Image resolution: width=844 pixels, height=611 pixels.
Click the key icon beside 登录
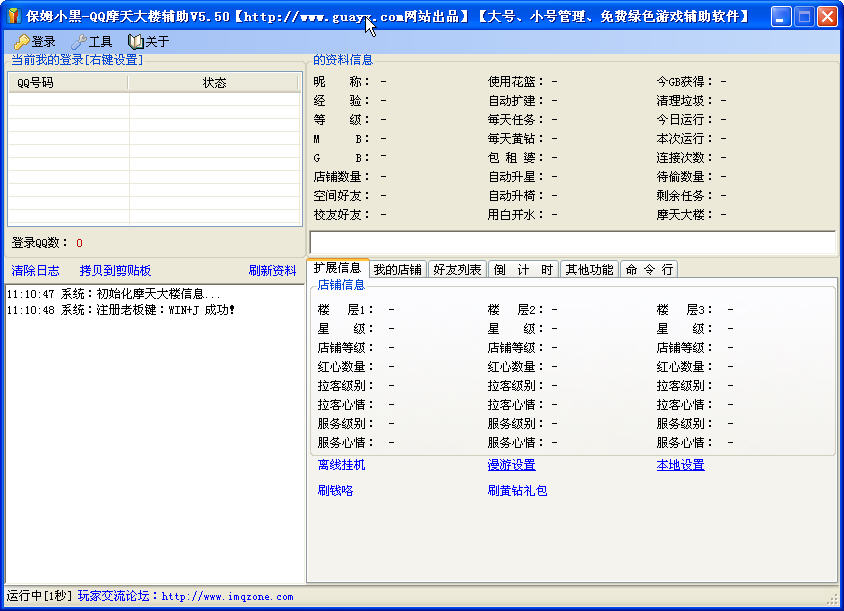pyautogui.click(x=22, y=41)
